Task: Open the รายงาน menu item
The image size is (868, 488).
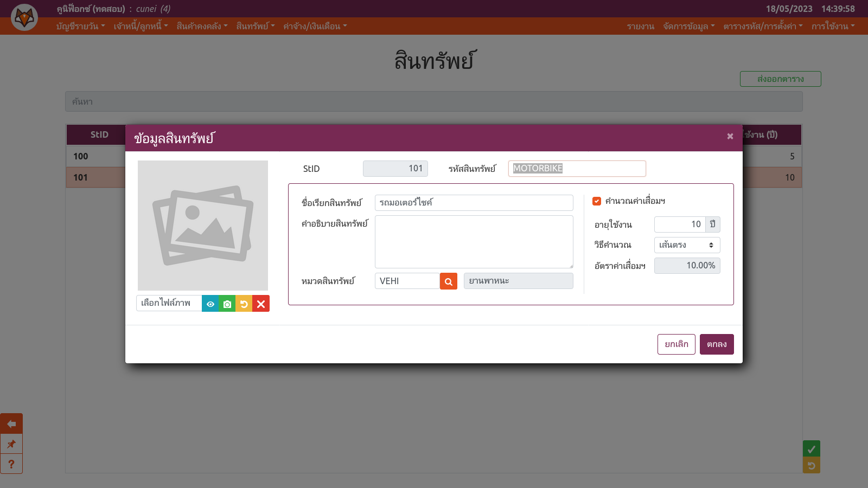Action: (640, 26)
